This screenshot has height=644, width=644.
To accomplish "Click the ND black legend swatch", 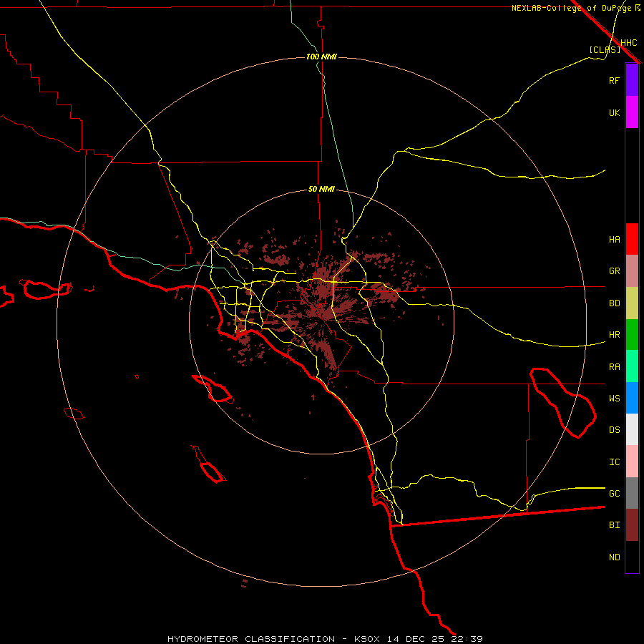I will [632, 557].
